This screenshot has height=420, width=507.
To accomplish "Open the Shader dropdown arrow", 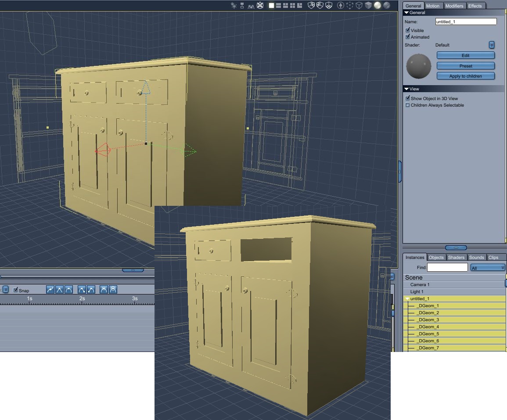I will [x=492, y=45].
